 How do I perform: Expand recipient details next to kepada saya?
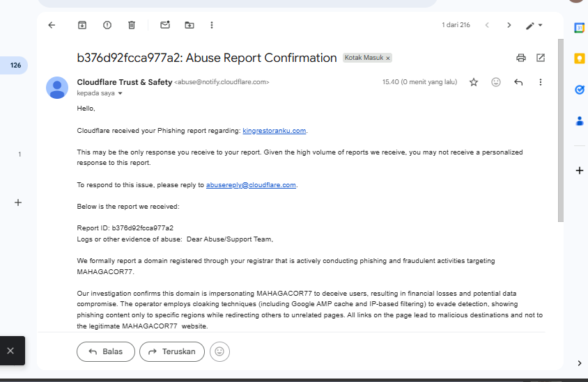coord(121,93)
